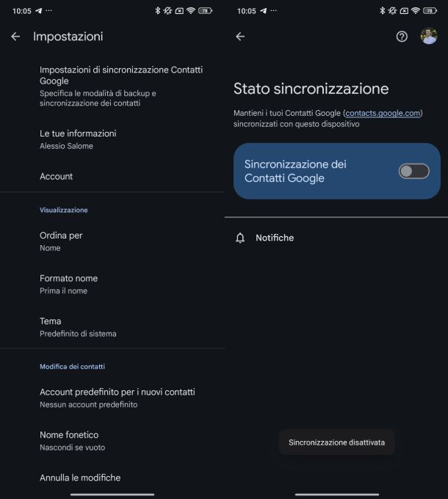Open Account predefinito per i nuovi contatti
The image size is (448, 499).
(118, 397)
